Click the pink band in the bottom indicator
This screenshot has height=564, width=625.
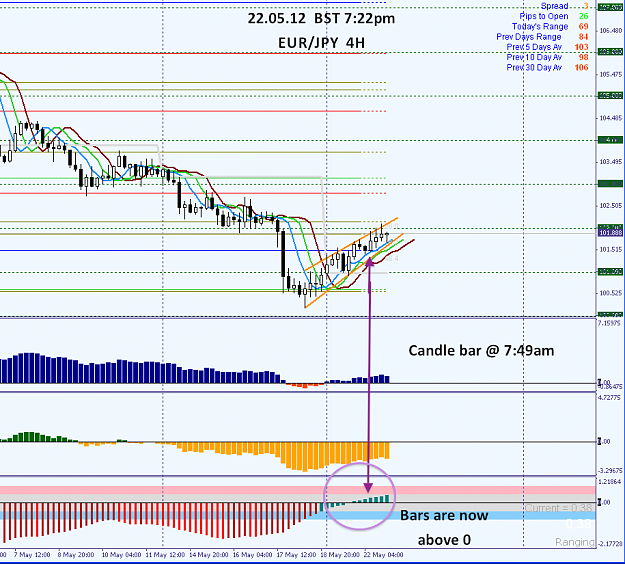(298, 490)
